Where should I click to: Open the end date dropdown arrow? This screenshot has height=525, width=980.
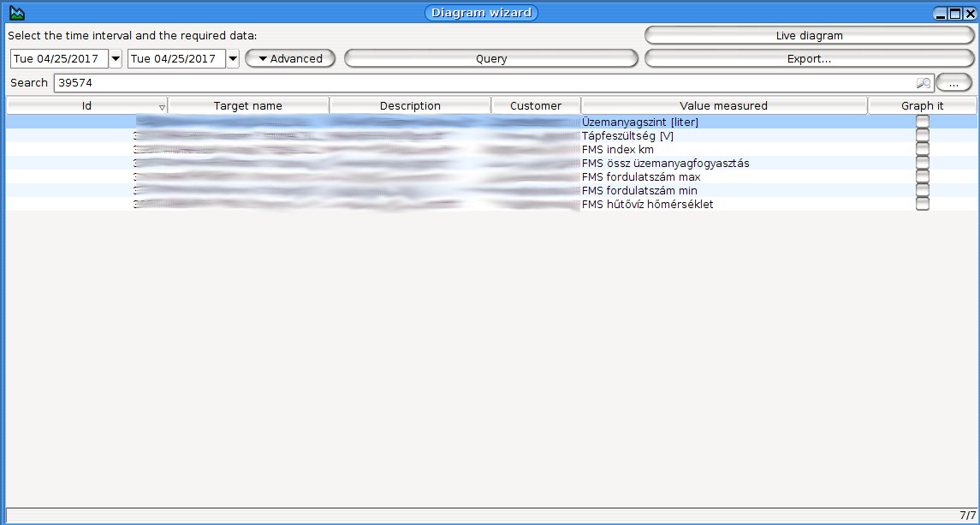(x=232, y=59)
